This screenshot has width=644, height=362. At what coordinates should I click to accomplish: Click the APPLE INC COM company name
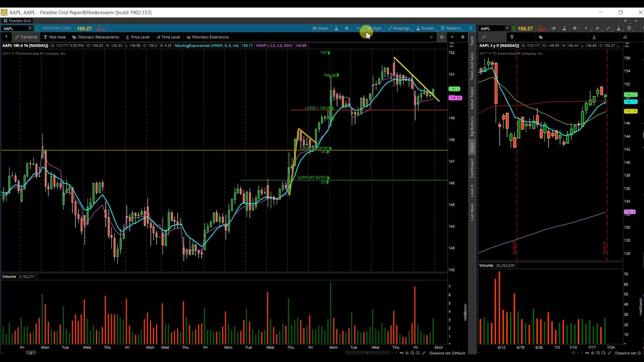(x=56, y=28)
